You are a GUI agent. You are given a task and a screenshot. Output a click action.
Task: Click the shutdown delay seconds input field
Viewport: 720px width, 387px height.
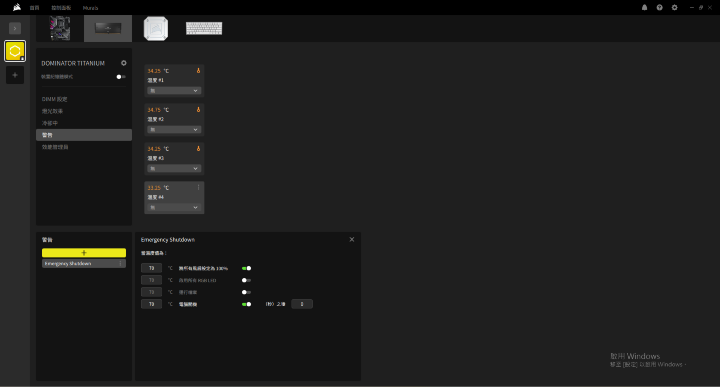click(302, 304)
